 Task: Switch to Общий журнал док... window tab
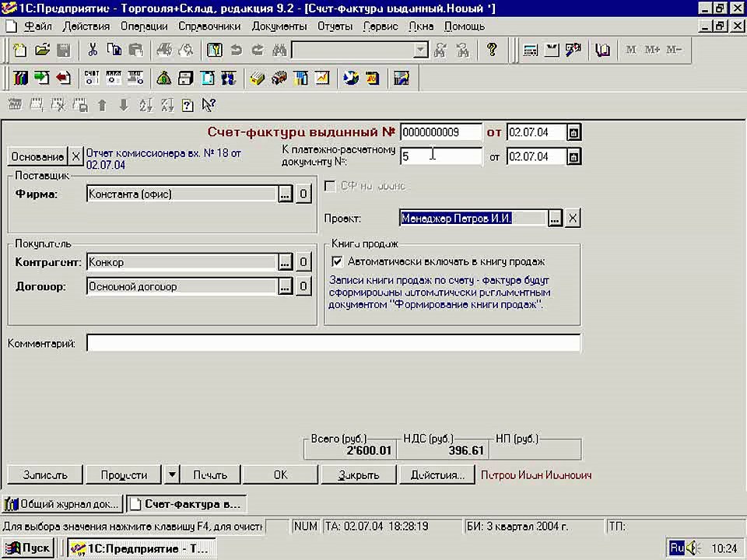pyautogui.click(x=62, y=504)
